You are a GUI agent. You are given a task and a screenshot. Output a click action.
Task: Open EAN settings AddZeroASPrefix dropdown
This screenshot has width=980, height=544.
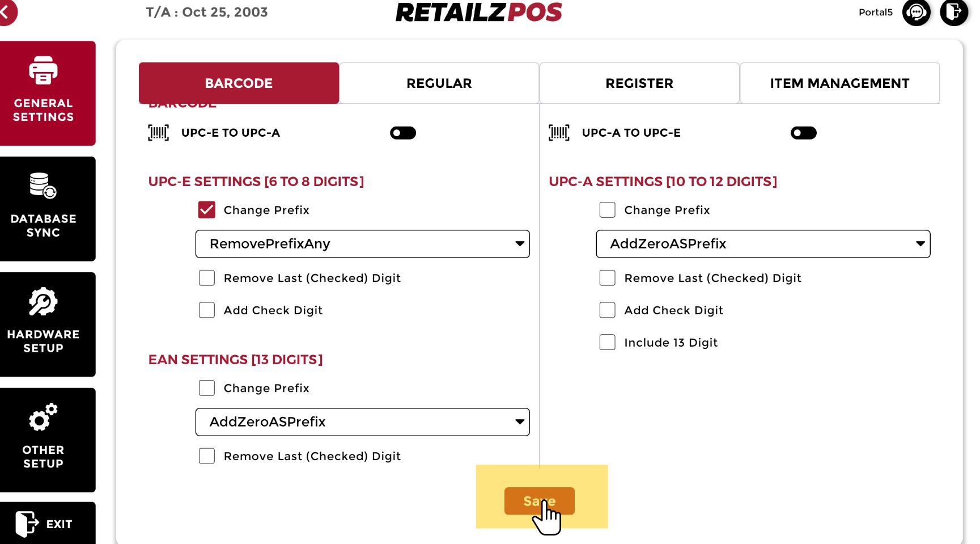[x=362, y=422]
